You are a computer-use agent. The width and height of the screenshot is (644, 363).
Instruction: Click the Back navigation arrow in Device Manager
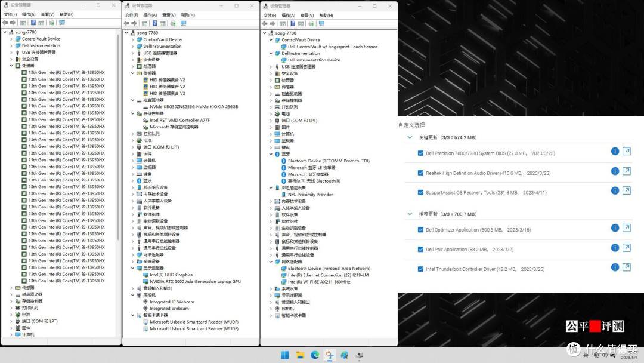(5, 23)
